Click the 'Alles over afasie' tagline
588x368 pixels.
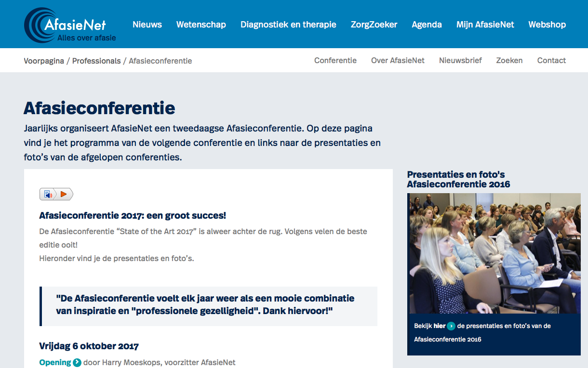coord(87,37)
